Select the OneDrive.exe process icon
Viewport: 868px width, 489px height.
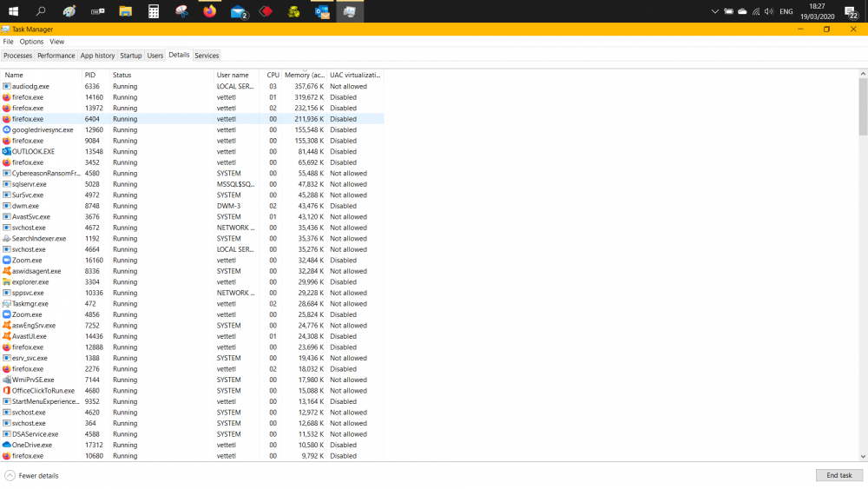[7, 445]
